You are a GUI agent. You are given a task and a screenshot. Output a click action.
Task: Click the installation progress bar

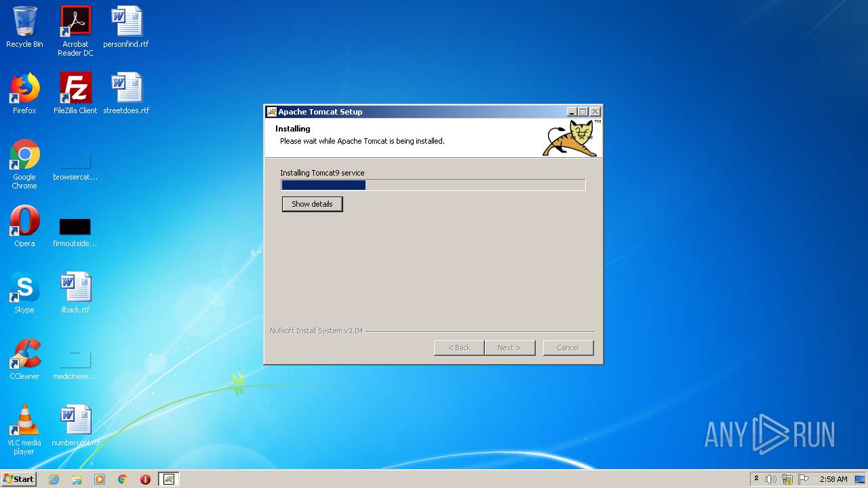click(x=433, y=185)
